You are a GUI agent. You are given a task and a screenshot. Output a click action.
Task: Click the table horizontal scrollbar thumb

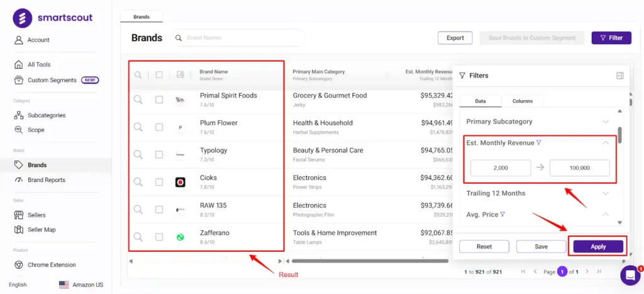point(370,261)
